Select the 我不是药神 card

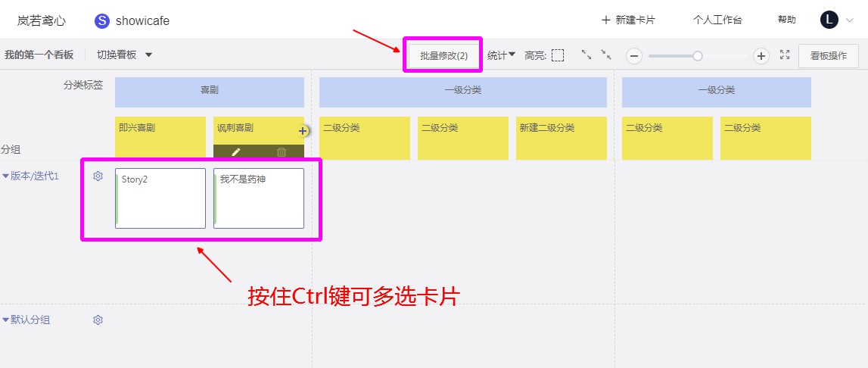pyautogui.click(x=259, y=198)
